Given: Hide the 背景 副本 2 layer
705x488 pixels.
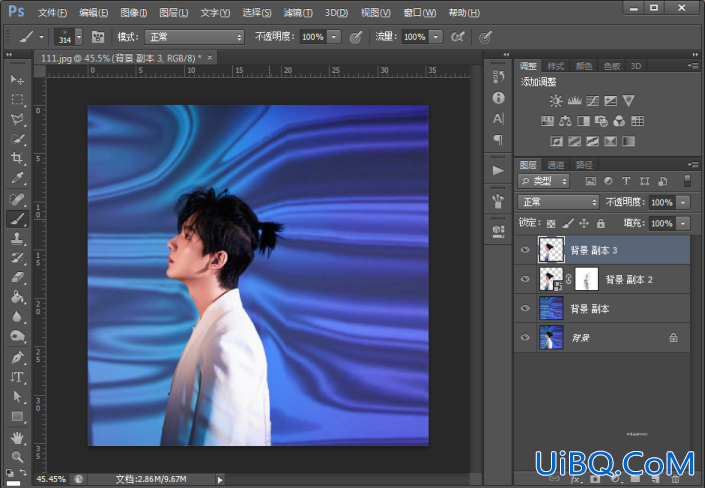Looking at the screenshot, I should pos(525,279).
